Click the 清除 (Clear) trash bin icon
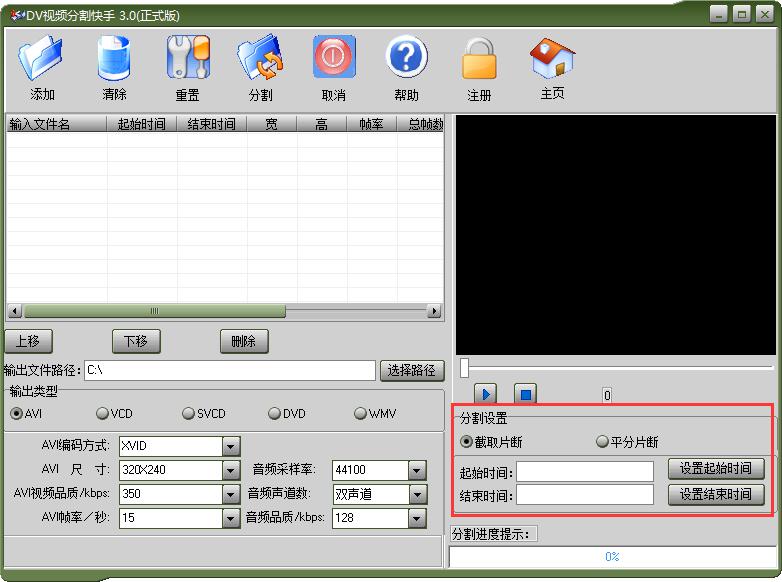Viewport: 782px width, 582px height. tap(114, 58)
